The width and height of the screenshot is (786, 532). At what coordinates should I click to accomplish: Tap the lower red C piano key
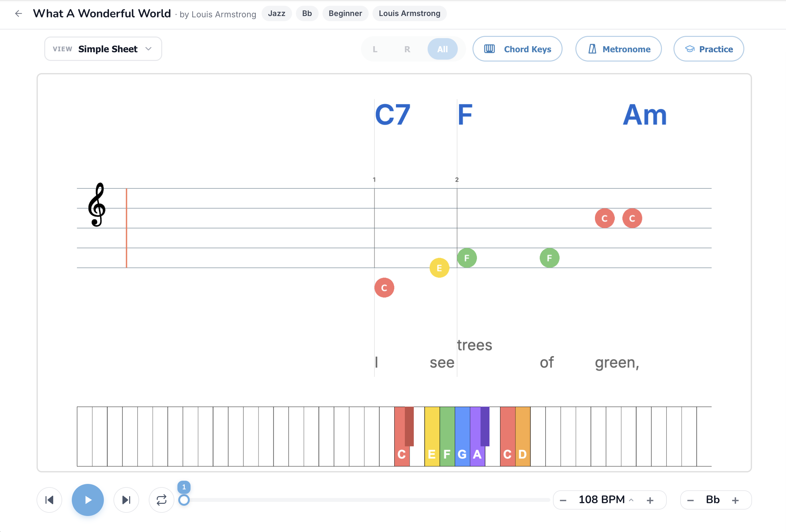(x=401, y=455)
